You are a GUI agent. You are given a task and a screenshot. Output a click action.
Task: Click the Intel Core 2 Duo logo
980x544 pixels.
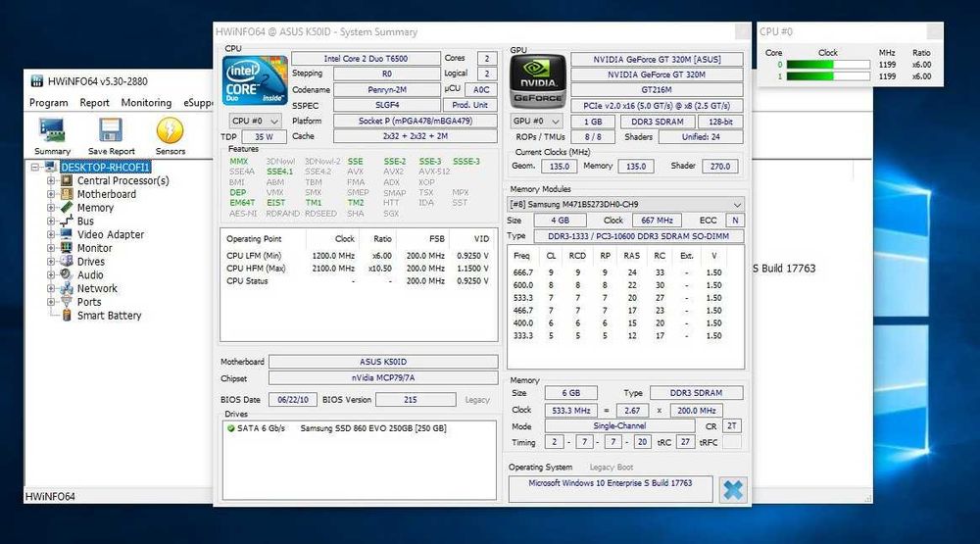point(255,80)
